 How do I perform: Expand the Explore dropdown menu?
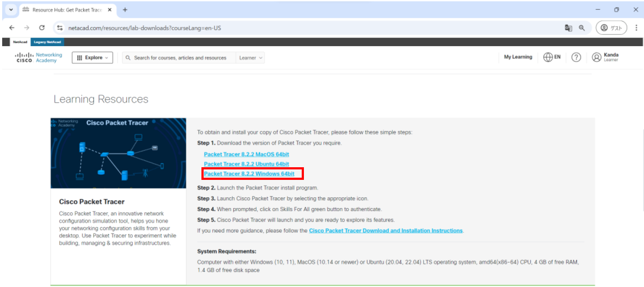pyautogui.click(x=92, y=57)
